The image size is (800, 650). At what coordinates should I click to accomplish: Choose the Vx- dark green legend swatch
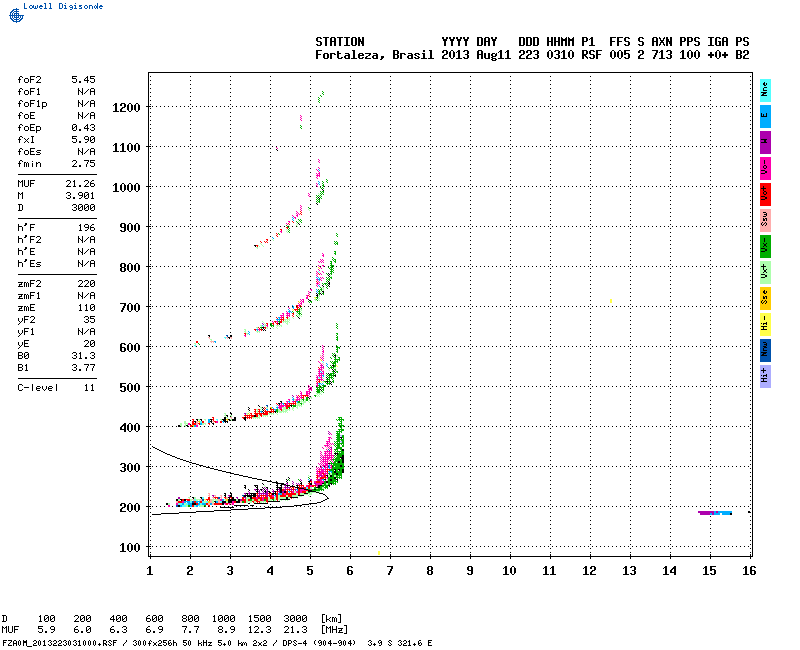tap(765, 246)
